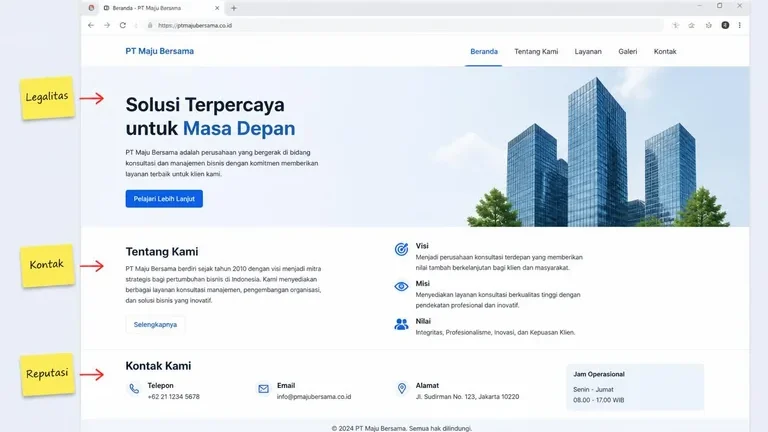Open the Layanan nav item

(588, 51)
